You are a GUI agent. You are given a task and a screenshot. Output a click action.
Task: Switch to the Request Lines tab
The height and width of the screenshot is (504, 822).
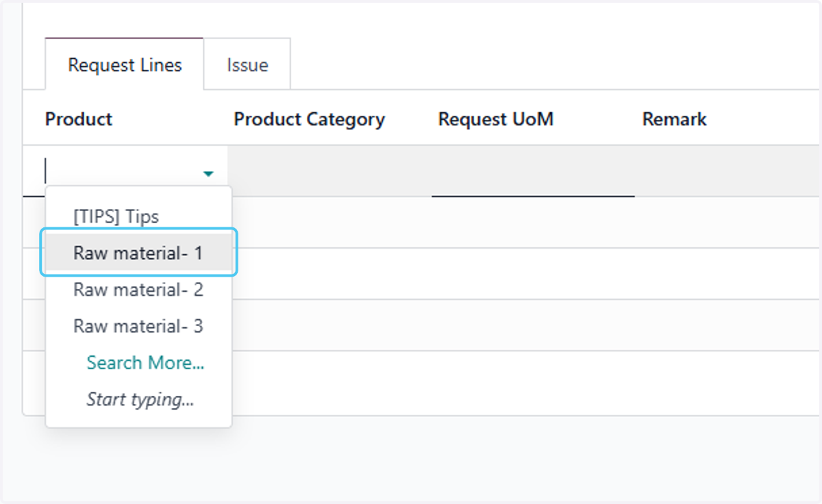click(125, 65)
